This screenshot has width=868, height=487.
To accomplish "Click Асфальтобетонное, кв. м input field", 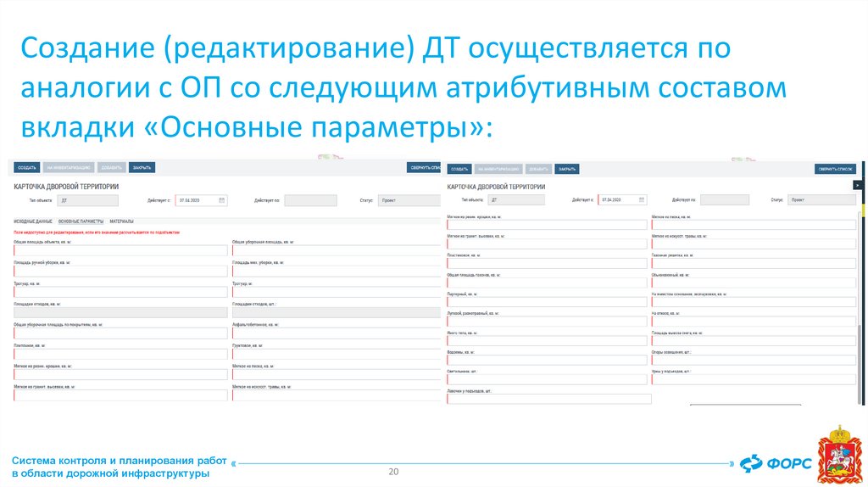I will point(337,333).
